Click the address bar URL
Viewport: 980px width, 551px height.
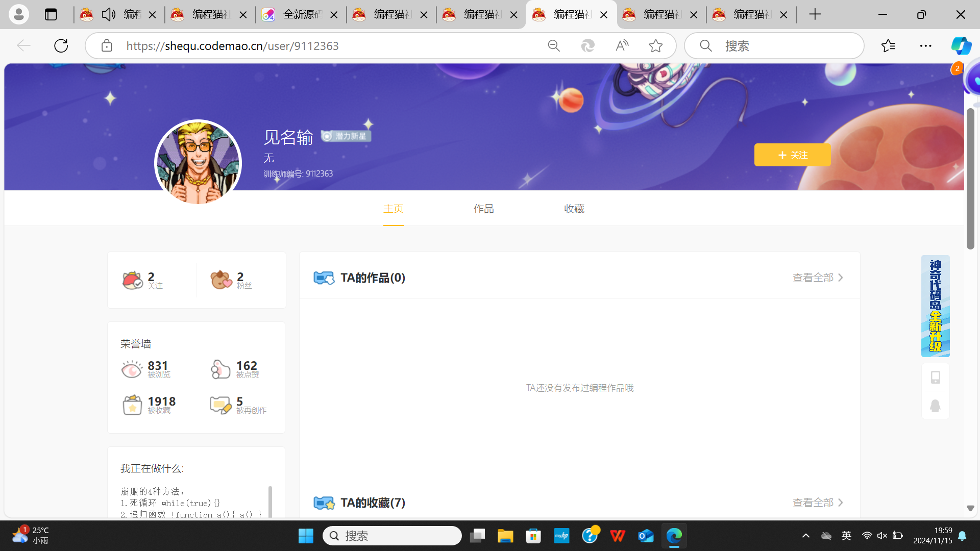click(x=232, y=46)
